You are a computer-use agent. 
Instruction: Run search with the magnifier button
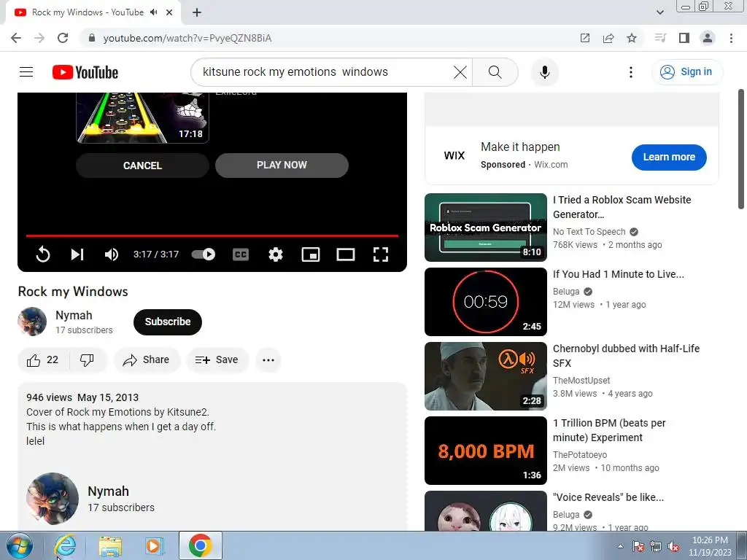(x=495, y=72)
